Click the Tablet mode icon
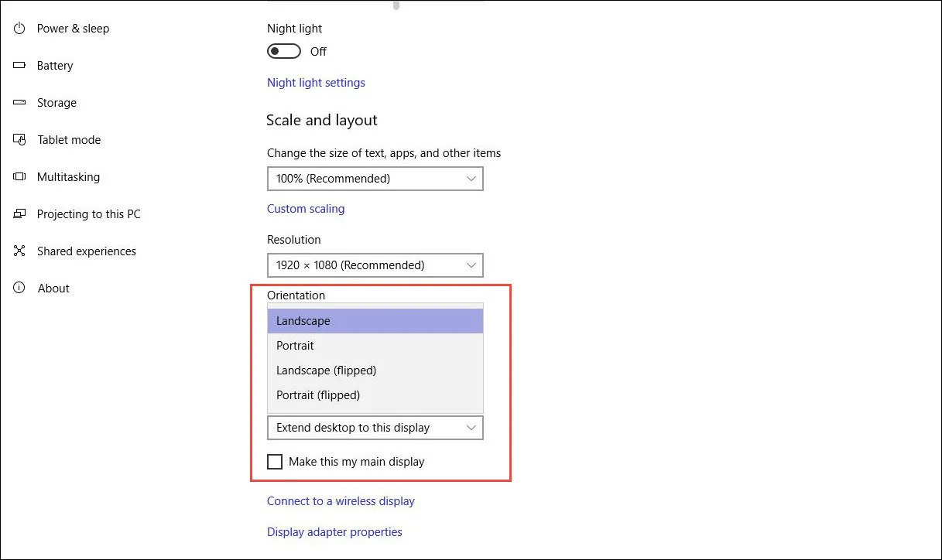 pos(19,140)
